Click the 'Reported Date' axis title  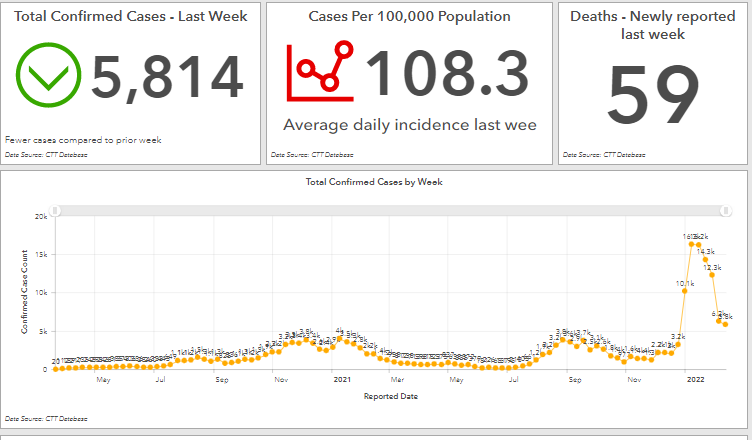[x=391, y=396]
